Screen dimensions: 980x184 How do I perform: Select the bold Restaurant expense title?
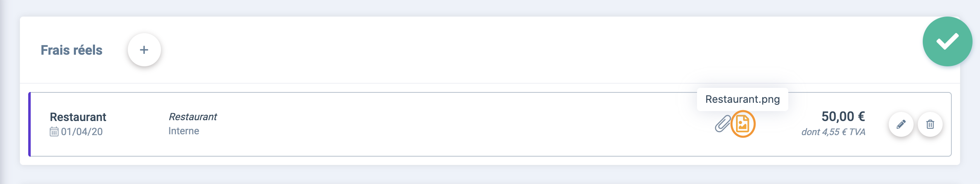(x=78, y=117)
